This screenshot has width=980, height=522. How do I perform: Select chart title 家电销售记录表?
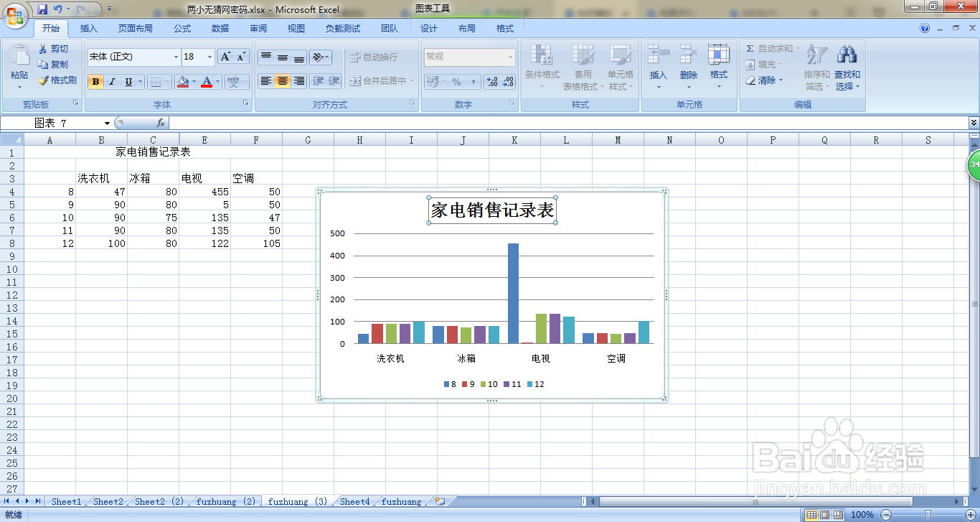coord(492,210)
